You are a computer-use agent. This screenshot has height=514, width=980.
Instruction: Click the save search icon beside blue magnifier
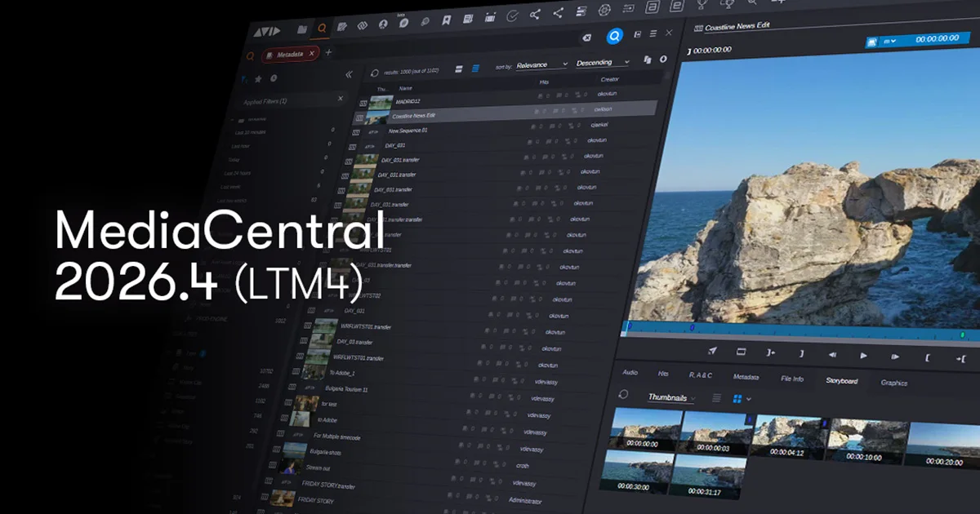[x=638, y=34]
